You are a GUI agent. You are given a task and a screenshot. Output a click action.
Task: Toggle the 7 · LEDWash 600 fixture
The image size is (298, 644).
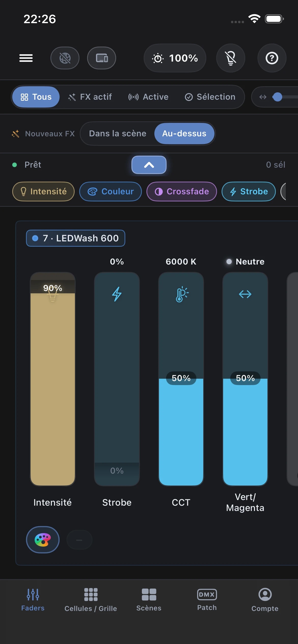tap(76, 238)
